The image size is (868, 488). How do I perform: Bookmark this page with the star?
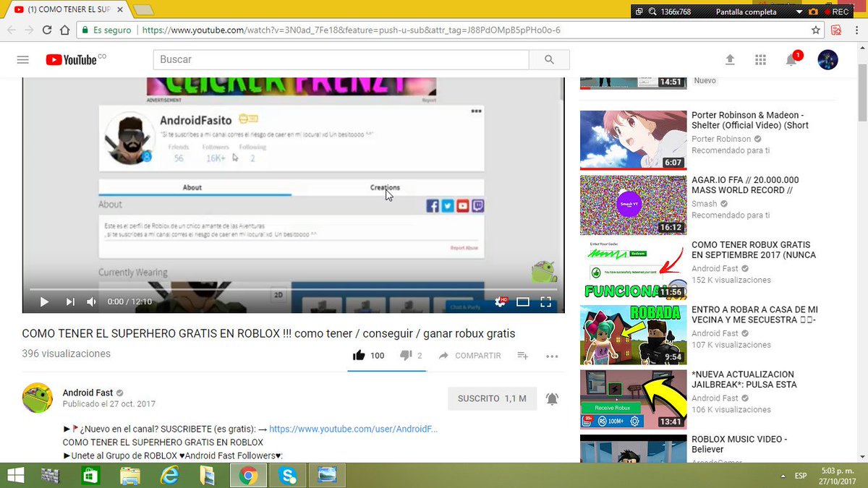tap(816, 30)
